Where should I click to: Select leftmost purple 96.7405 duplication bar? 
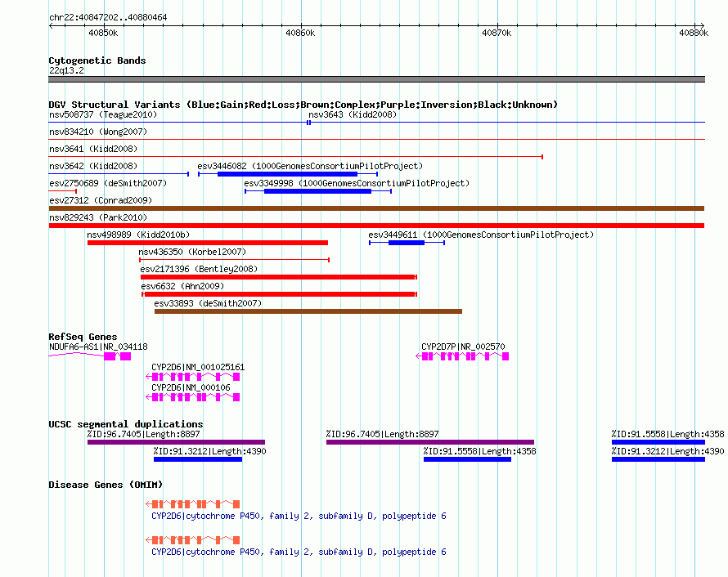point(176,442)
